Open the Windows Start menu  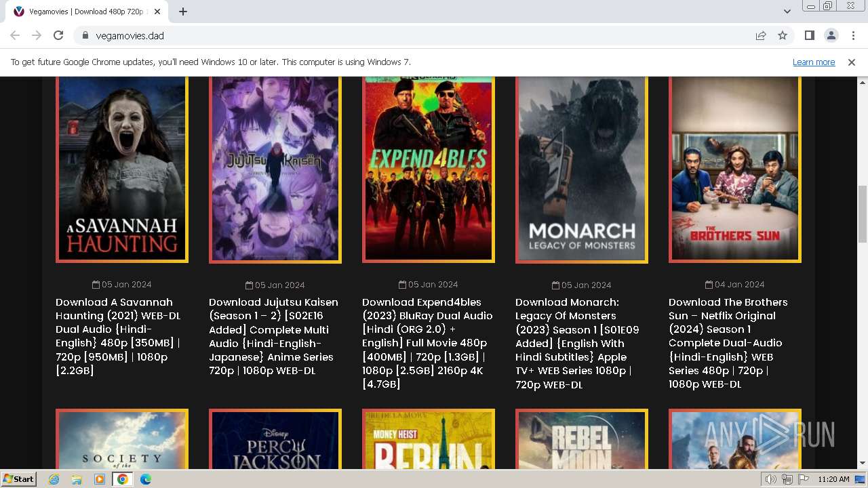[x=19, y=479]
